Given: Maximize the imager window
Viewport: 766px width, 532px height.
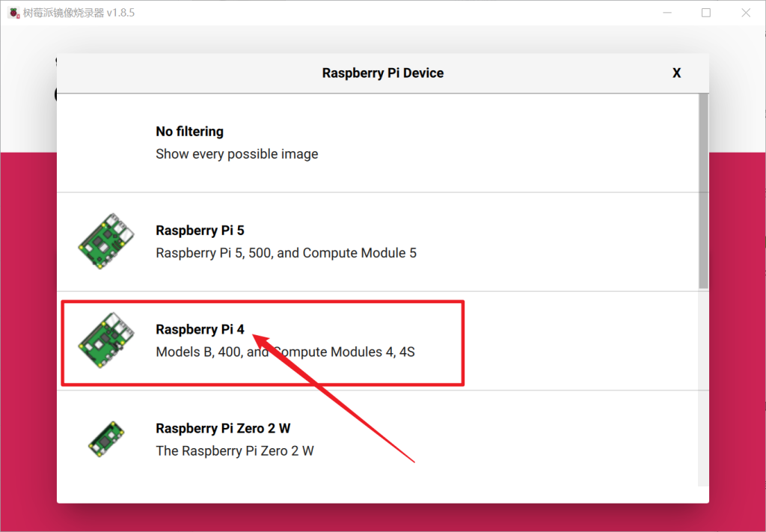Looking at the screenshot, I should pyautogui.click(x=706, y=13).
